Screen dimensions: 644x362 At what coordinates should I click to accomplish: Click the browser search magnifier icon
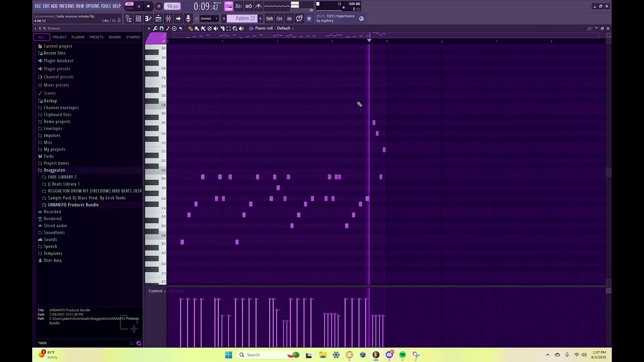tap(139, 343)
